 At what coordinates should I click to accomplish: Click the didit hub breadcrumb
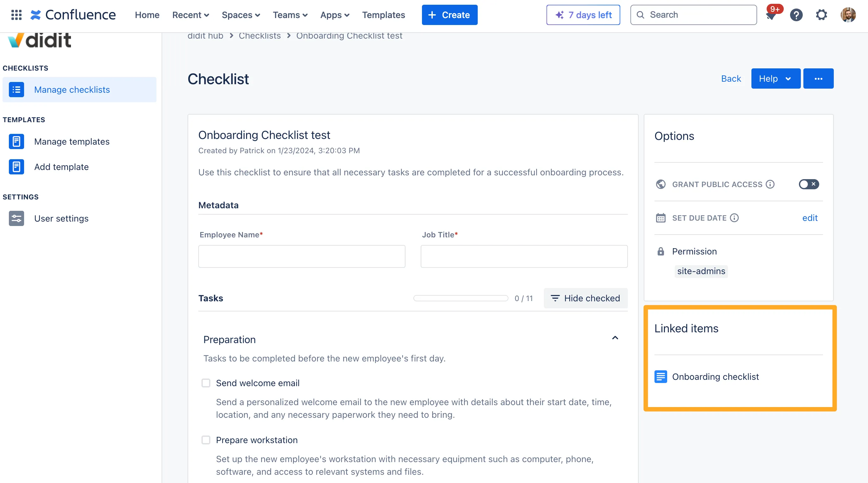(205, 36)
